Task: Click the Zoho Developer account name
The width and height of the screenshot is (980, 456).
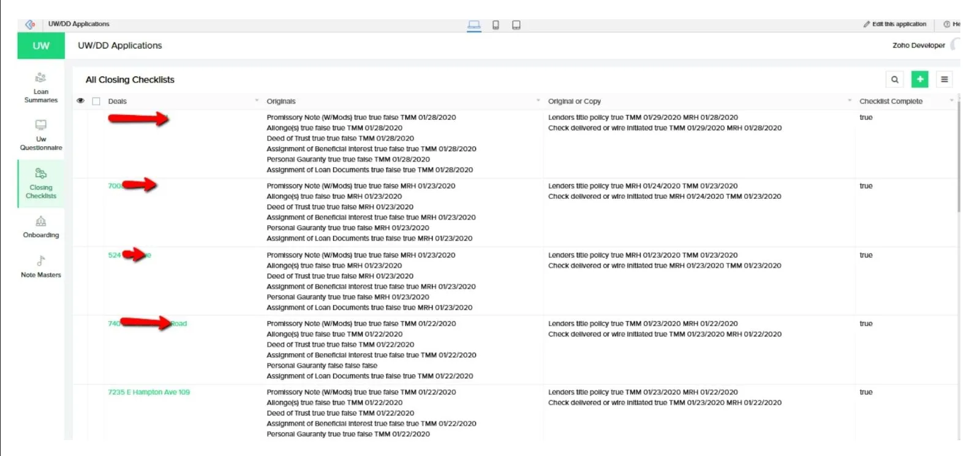Action: click(x=918, y=45)
